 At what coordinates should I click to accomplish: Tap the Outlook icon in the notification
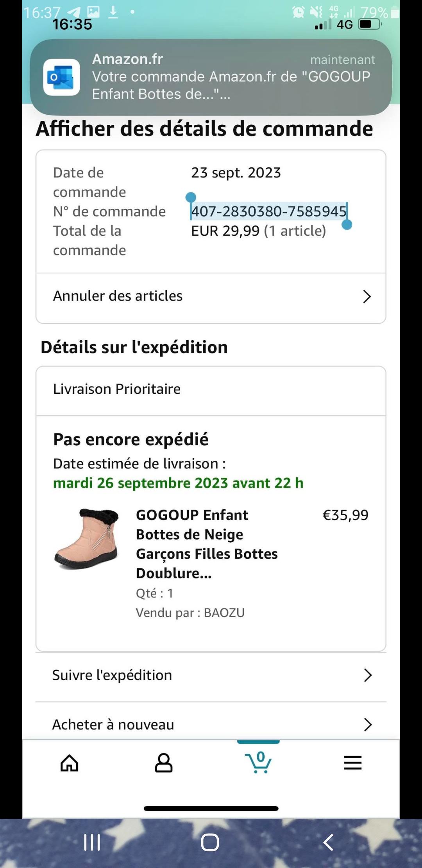pyautogui.click(x=62, y=77)
